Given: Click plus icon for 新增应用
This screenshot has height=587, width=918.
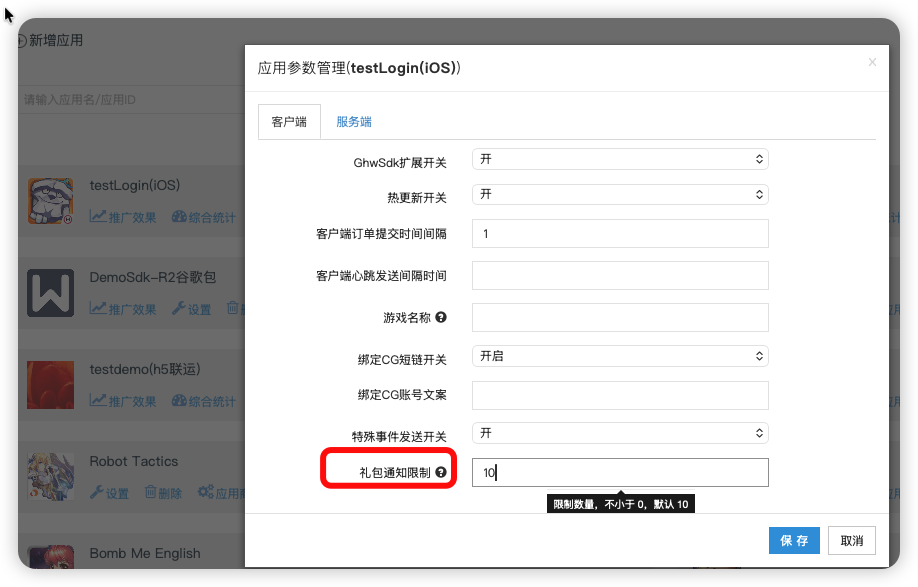Looking at the screenshot, I should (22, 40).
